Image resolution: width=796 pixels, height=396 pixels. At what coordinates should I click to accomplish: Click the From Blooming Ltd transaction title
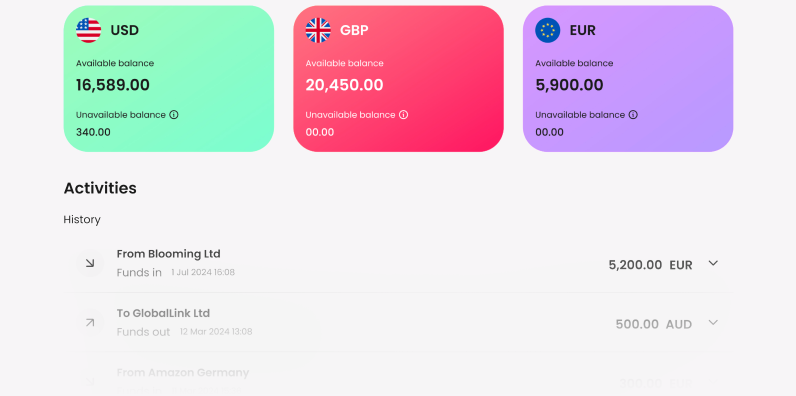click(x=169, y=254)
